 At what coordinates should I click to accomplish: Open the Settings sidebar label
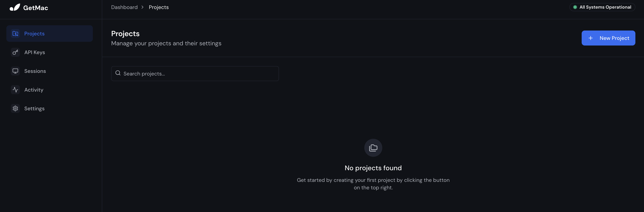click(34, 108)
